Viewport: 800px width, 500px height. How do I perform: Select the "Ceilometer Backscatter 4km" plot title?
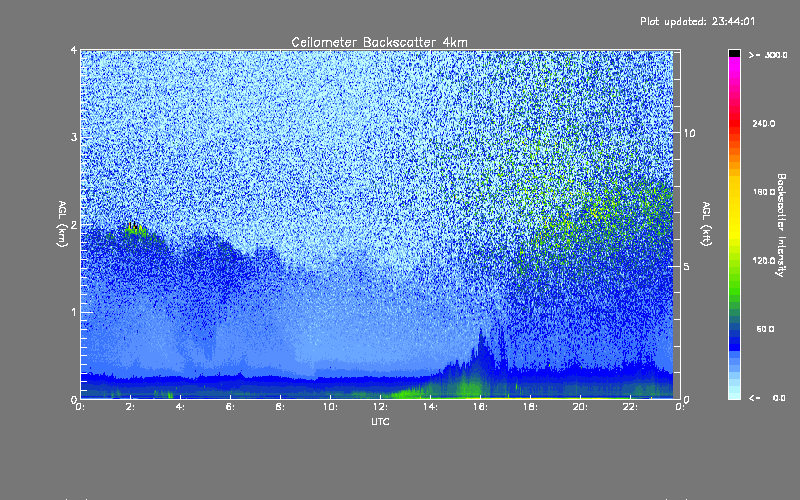tap(379, 42)
